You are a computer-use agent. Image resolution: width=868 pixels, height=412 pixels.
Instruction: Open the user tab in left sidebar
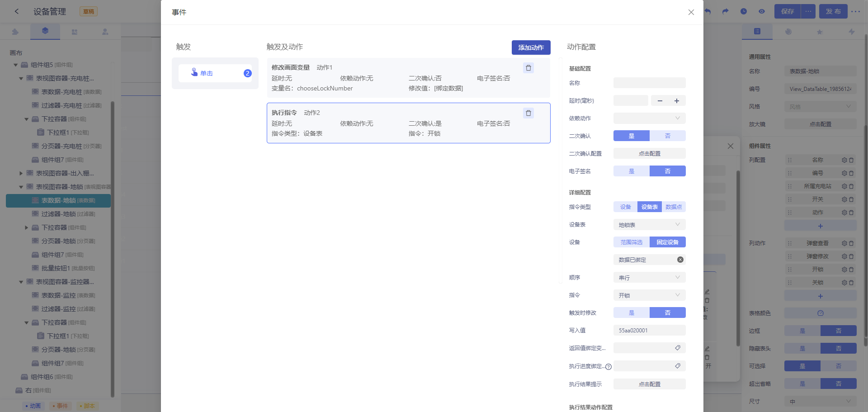click(x=105, y=32)
